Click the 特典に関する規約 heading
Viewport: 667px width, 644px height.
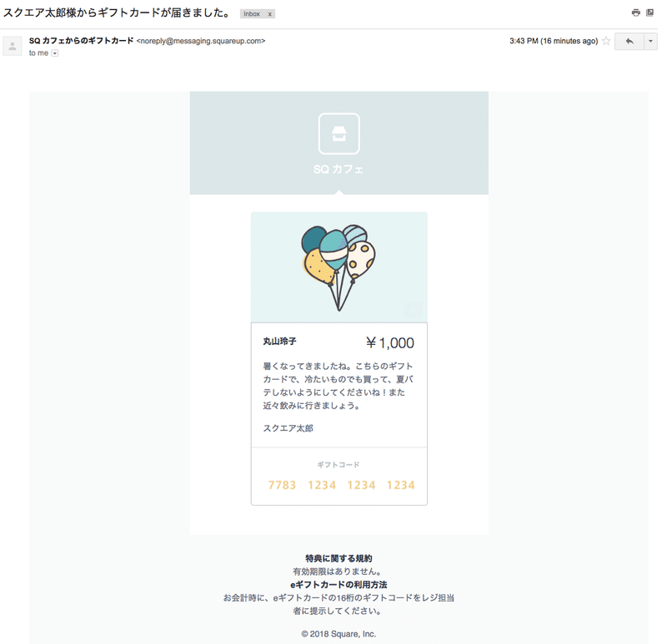339,558
